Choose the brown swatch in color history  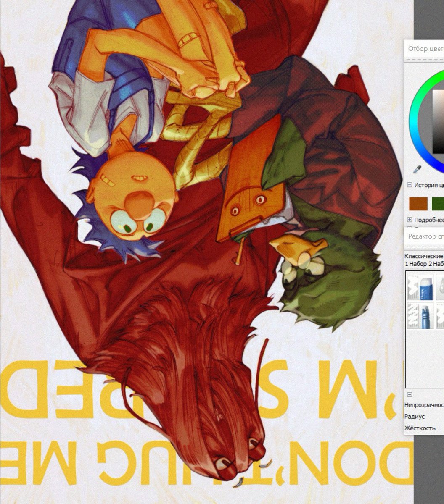[x=418, y=204]
